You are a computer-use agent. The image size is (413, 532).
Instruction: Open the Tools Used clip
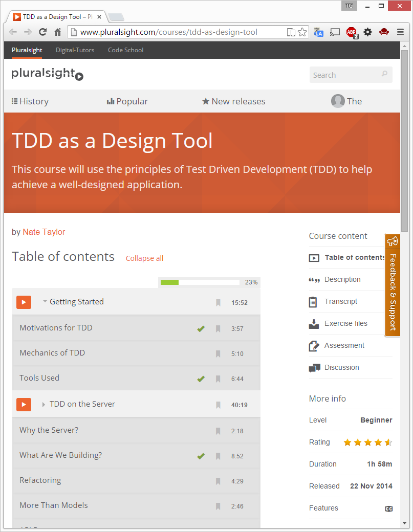pyautogui.click(x=39, y=378)
